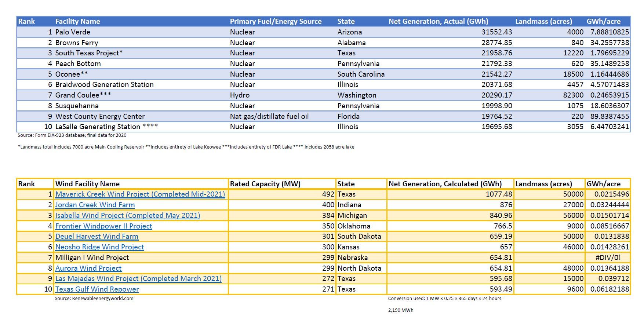Click the Jordan Creek Wind Farm link

pos(95,205)
